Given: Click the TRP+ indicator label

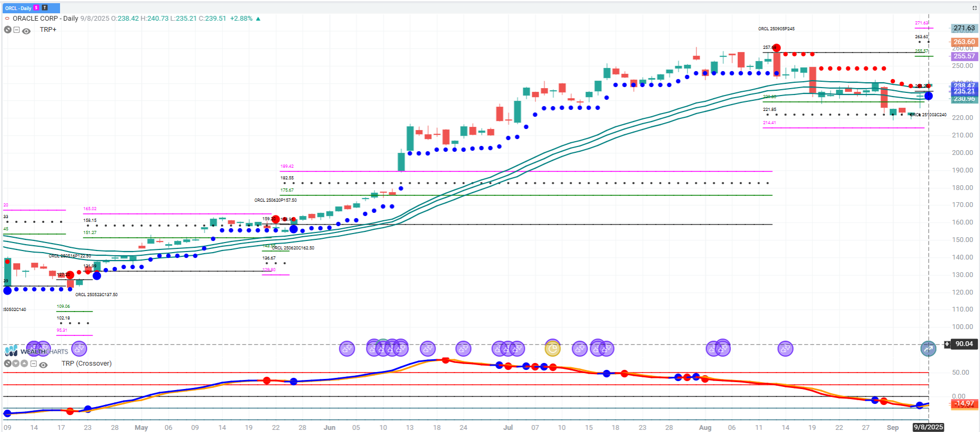Looking at the screenshot, I should tap(48, 30).
